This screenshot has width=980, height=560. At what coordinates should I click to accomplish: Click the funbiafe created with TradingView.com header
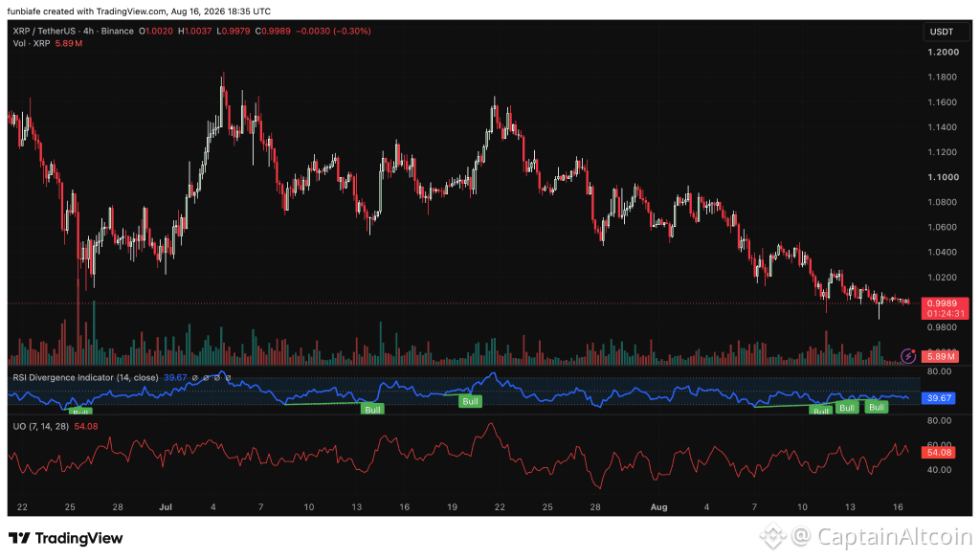(x=139, y=11)
